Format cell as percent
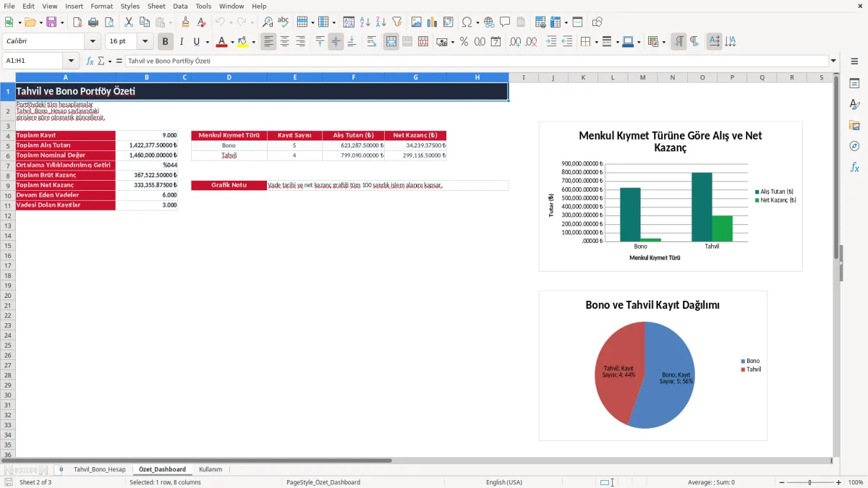Screen dimensions: 868x488 (x=464, y=42)
